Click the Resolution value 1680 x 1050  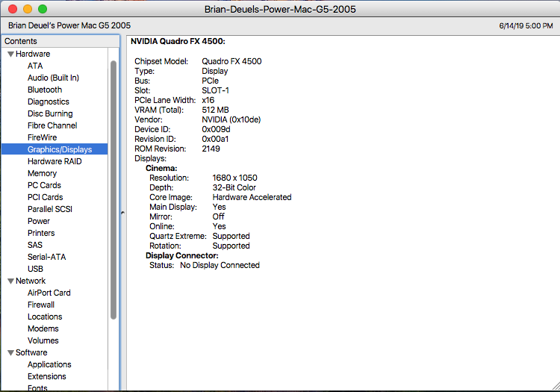pos(235,178)
